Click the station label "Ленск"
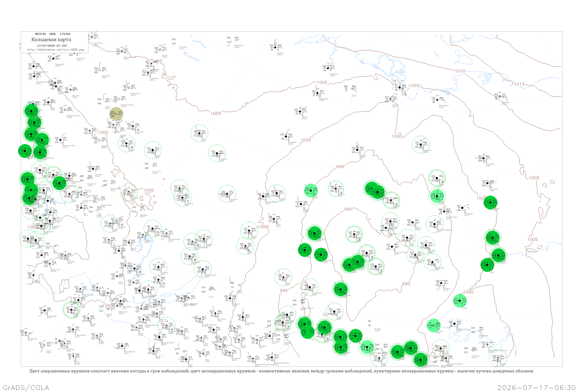The width and height of the screenshot is (588, 392). (x=278, y=225)
